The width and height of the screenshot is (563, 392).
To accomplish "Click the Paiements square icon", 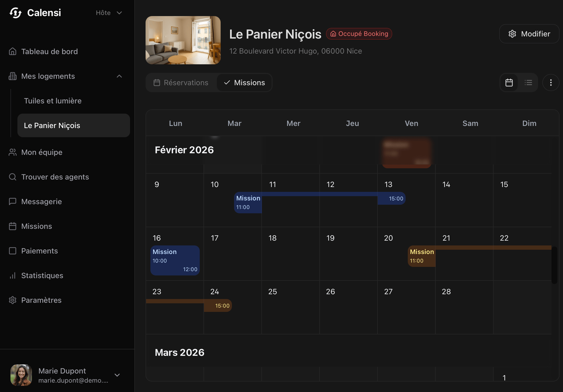I will tap(13, 251).
